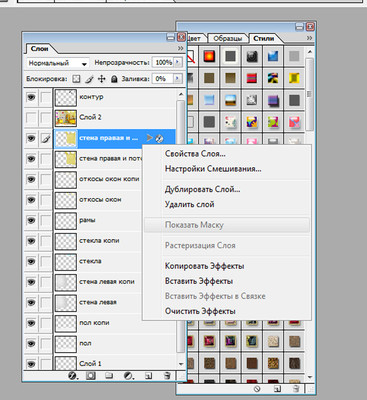This screenshot has width=367, height=400.
Task: Click the стена левая копи layer thumbnail
Action: pyautogui.click(x=66, y=282)
